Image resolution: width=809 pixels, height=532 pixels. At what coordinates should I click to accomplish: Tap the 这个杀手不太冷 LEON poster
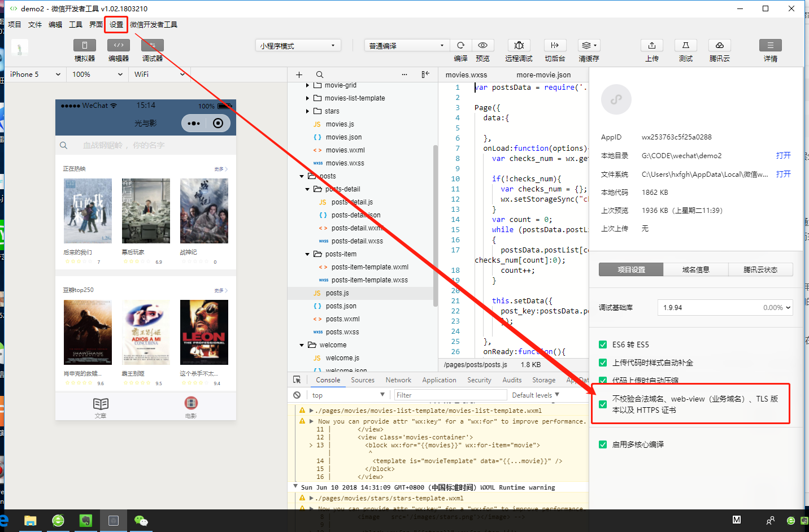pyautogui.click(x=204, y=332)
